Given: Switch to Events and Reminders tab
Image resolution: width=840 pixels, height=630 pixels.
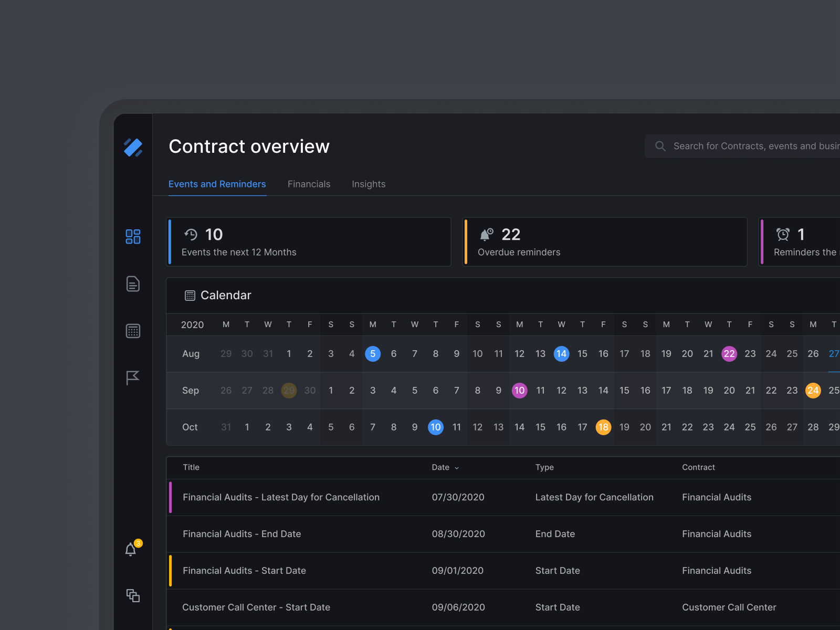Looking at the screenshot, I should click(217, 184).
